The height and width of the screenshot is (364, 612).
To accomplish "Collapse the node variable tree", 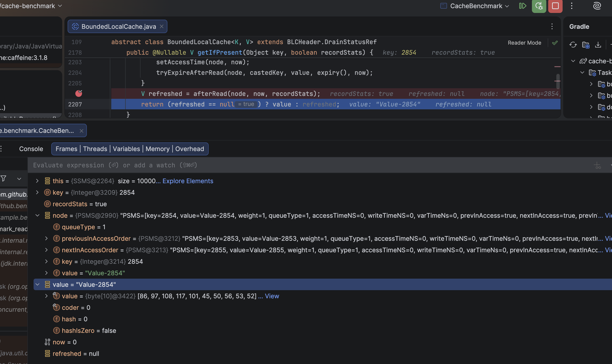I will [37, 215].
